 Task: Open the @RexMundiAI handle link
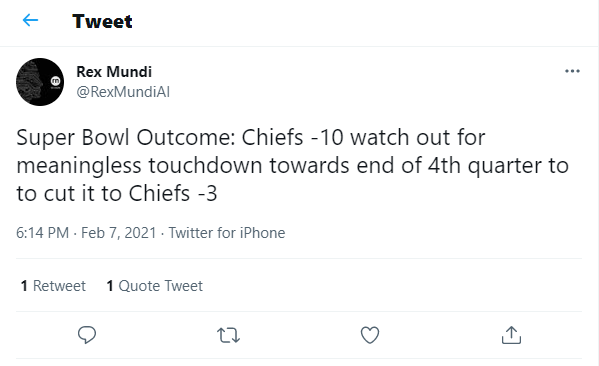[123, 92]
